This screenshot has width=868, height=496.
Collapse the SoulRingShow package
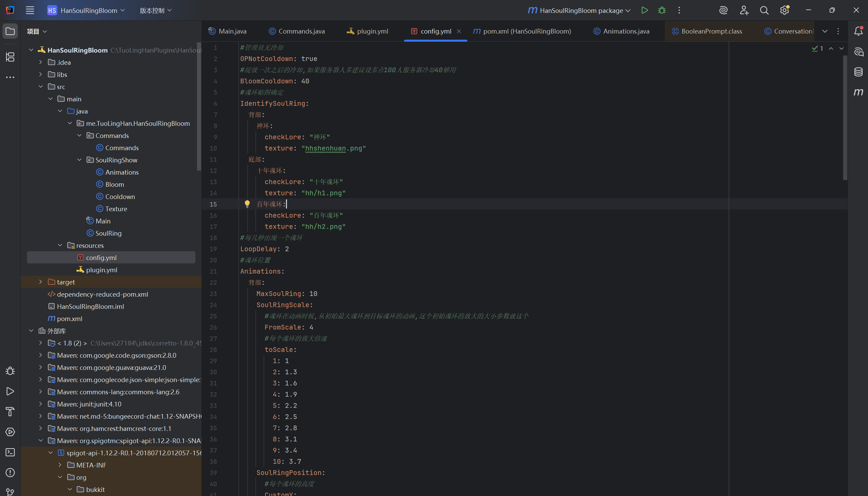click(x=79, y=160)
